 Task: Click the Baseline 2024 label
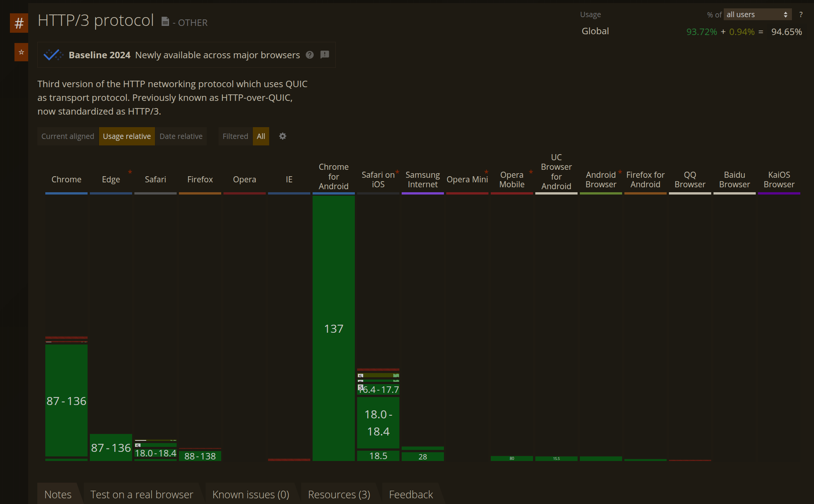pos(99,55)
